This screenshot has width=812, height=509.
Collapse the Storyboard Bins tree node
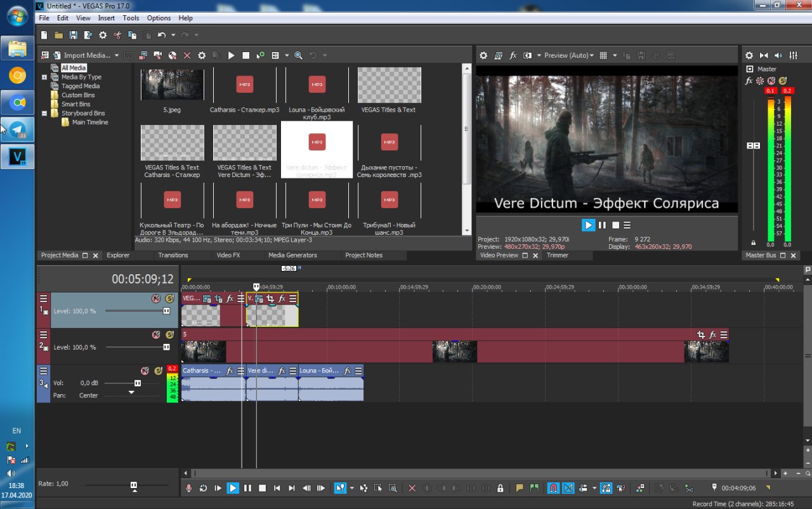[x=45, y=114]
